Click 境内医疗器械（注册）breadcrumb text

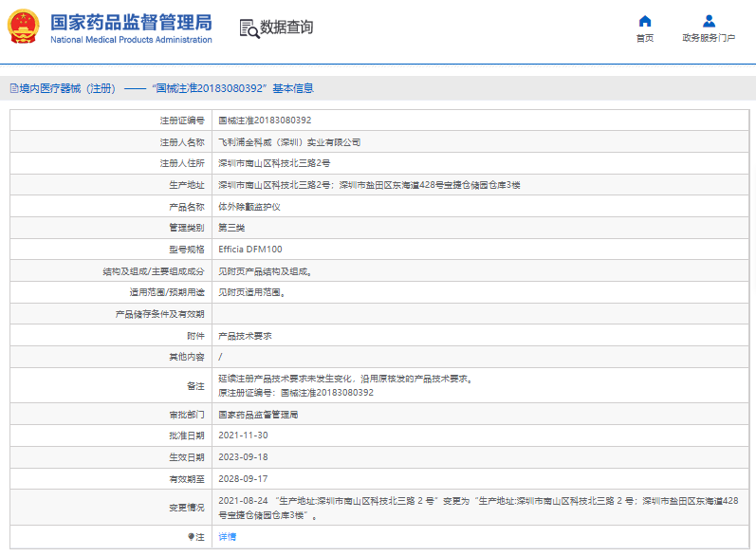(x=67, y=88)
